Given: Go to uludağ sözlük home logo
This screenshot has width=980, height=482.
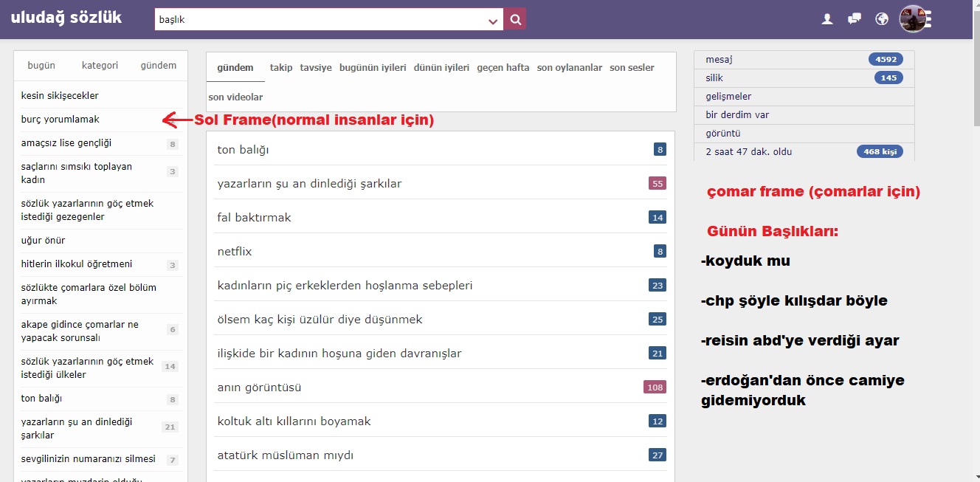Looking at the screenshot, I should 66,18.
